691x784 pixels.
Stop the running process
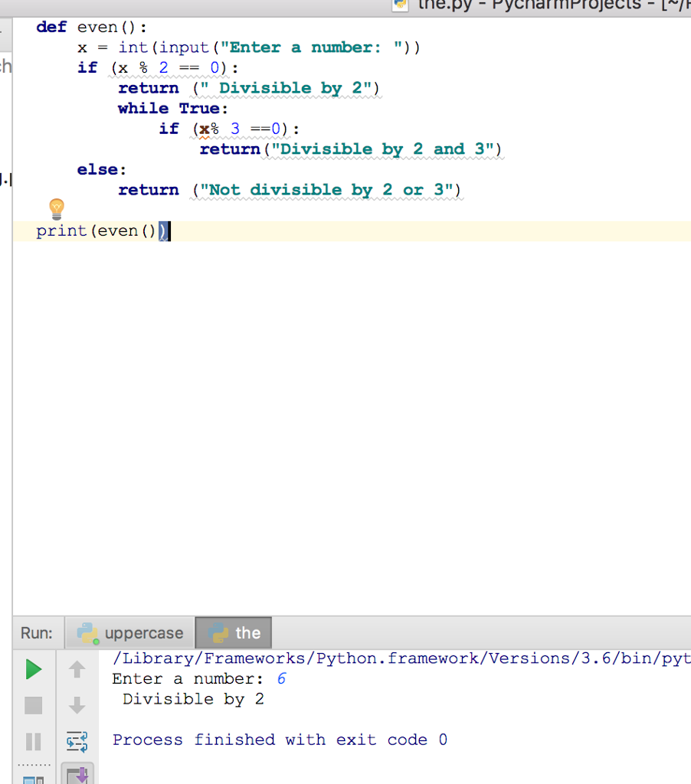(x=33, y=705)
